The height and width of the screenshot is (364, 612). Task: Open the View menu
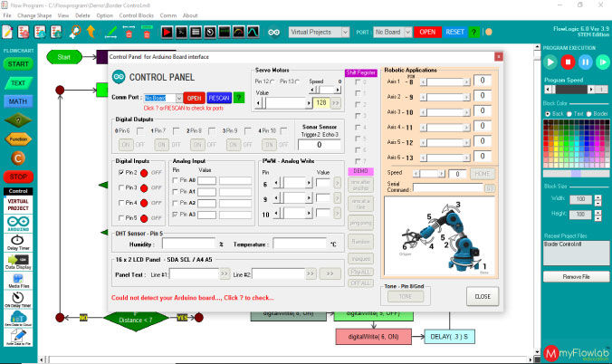63,15
